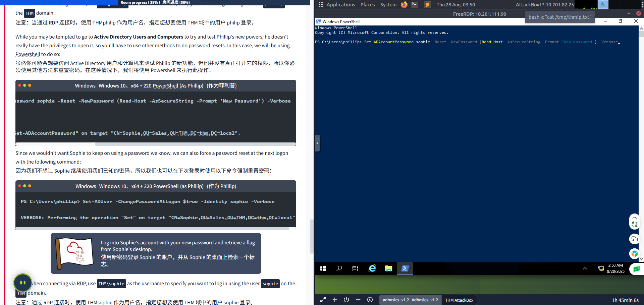Click the THM\sophie code label
This screenshot has width=644, height=305.
coord(111,284)
